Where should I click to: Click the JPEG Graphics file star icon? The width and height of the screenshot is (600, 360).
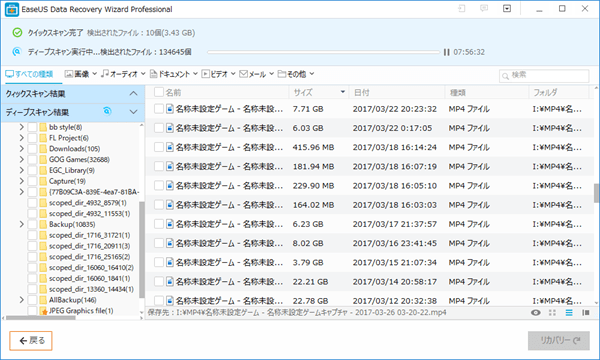[x=44, y=311]
